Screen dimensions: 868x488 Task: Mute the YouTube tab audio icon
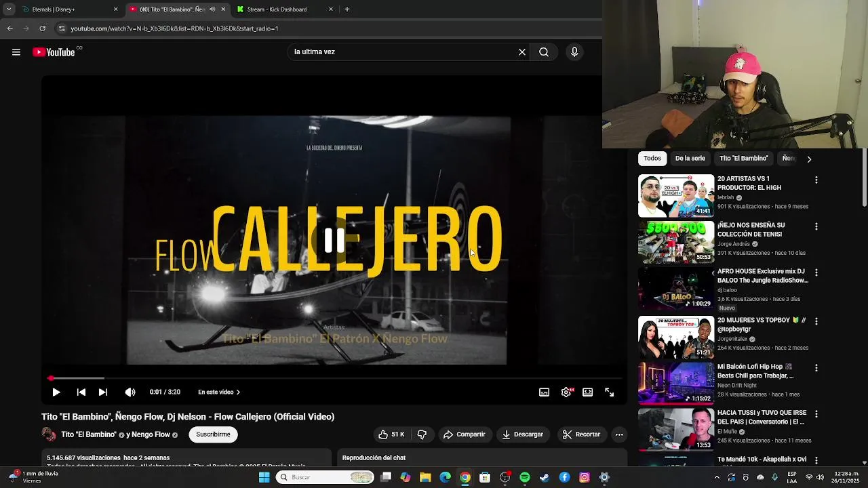[x=212, y=9]
